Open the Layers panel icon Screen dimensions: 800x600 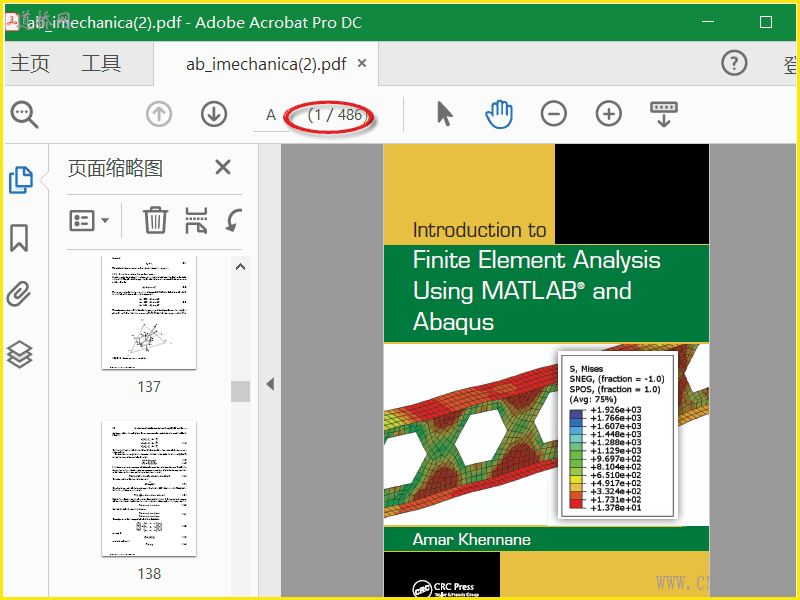20,354
